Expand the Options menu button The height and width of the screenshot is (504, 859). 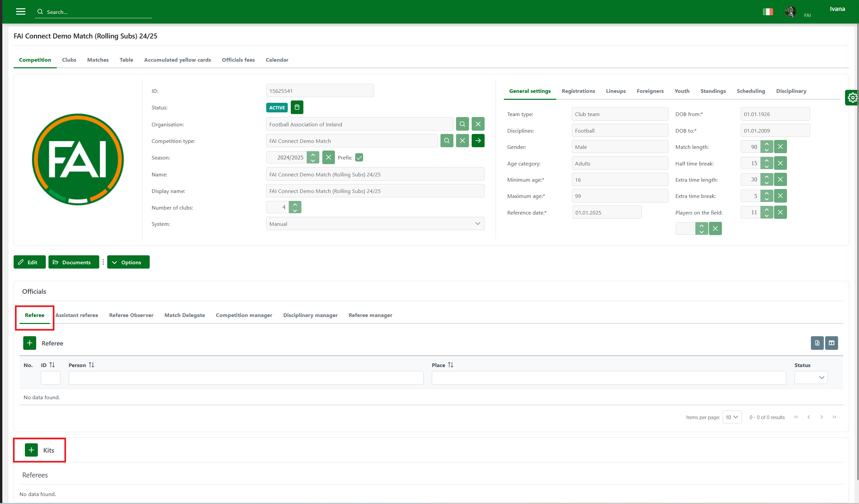[x=128, y=262]
